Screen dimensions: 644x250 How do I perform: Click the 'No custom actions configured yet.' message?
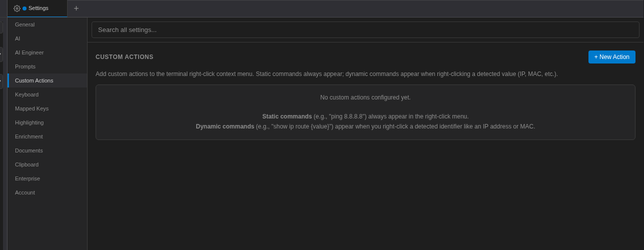pyautogui.click(x=365, y=97)
